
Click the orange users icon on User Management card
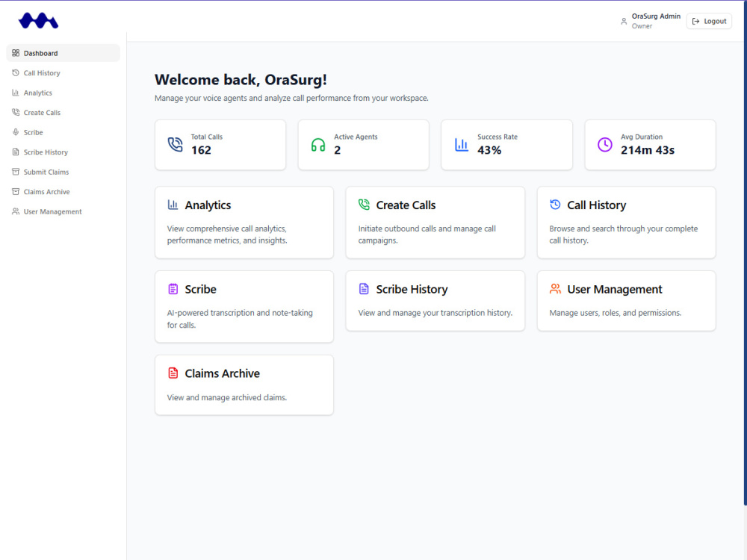pyautogui.click(x=555, y=289)
